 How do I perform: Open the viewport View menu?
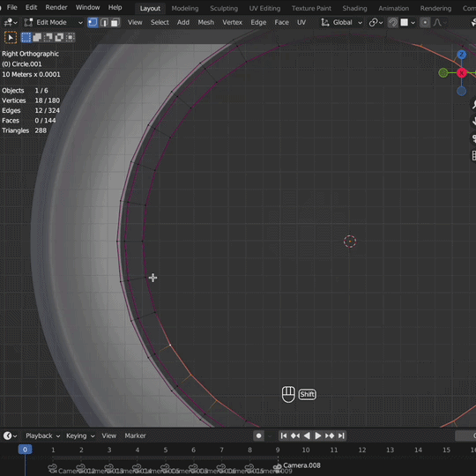[135, 22]
